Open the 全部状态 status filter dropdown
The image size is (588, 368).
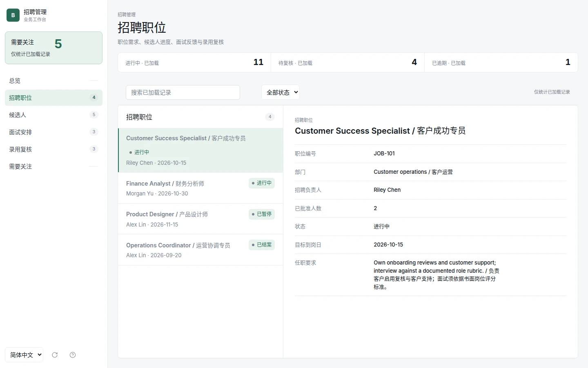tap(281, 92)
